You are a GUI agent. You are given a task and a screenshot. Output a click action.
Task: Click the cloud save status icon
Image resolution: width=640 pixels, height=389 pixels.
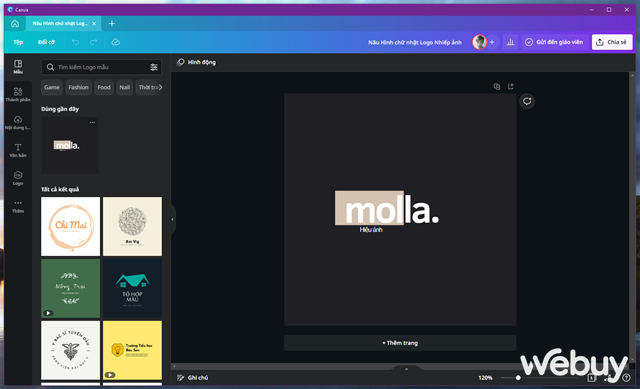pyautogui.click(x=116, y=42)
